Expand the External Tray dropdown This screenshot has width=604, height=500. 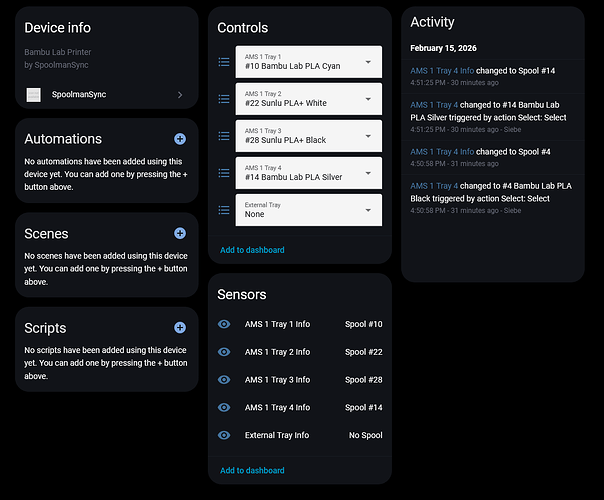(308, 209)
